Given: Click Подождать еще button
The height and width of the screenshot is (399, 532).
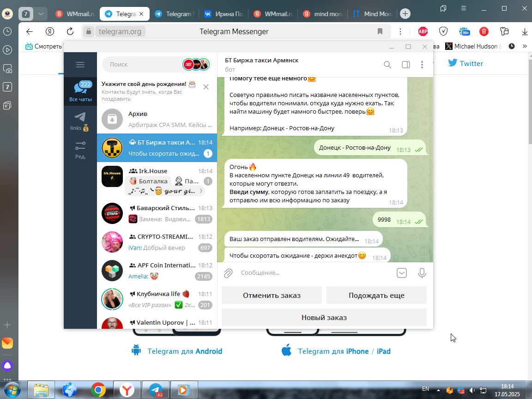Looking at the screenshot, I should [x=377, y=295].
